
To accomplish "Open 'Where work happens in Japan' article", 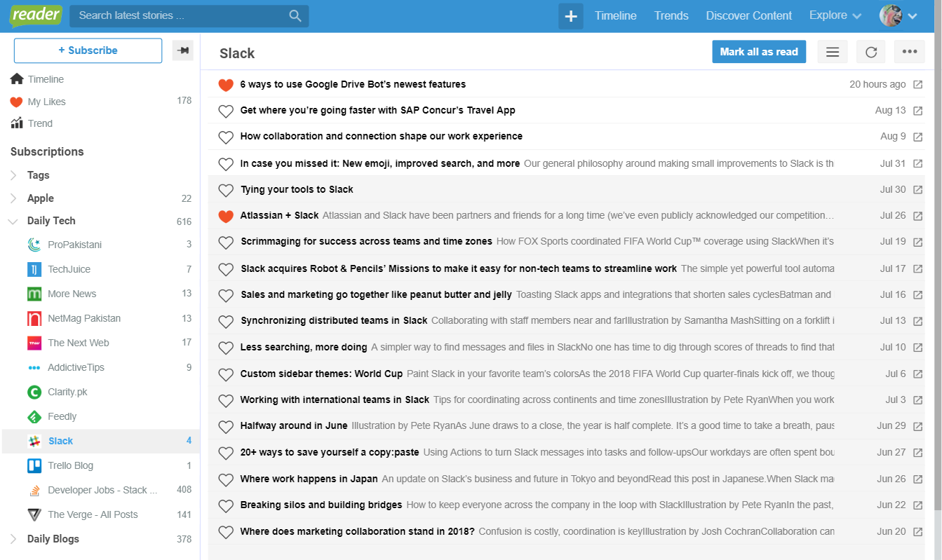I will point(309,479).
